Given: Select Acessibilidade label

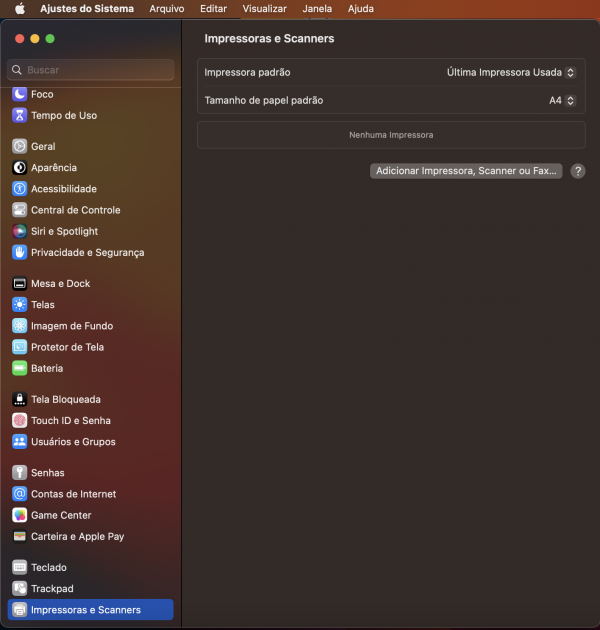Looking at the screenshot, I should click(x=64, y=189).
